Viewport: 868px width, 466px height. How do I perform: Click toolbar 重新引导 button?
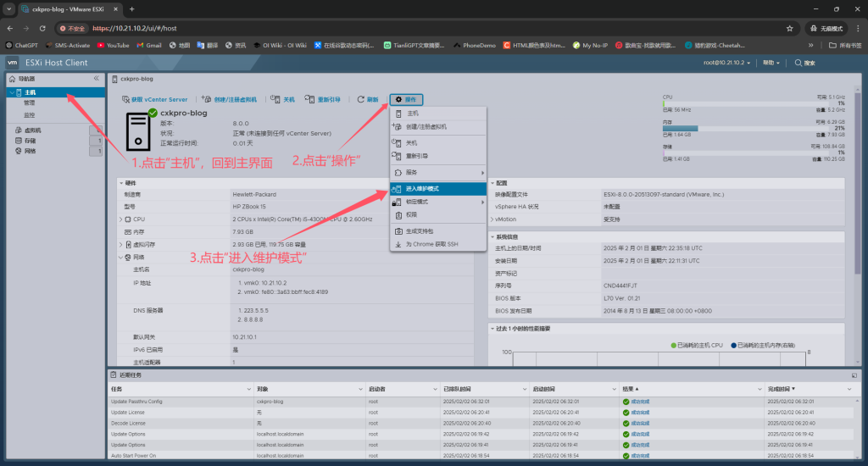pyautogui.click(x=322, y=100)
